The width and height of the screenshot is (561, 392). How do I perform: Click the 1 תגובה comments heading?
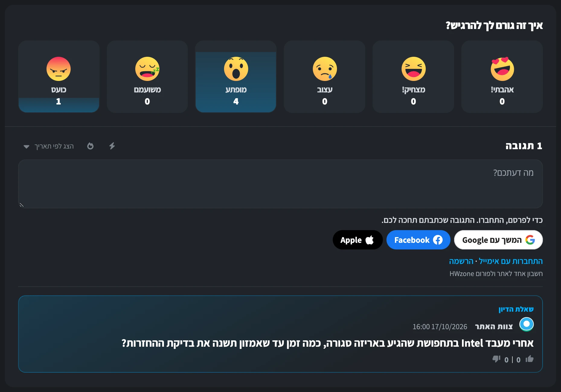click(x=524, y=146)
